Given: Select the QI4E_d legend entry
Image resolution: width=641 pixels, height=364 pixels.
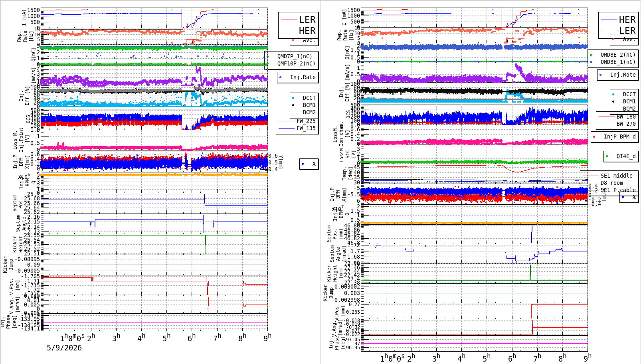Looking at the screenshot, I should (626, 156).
